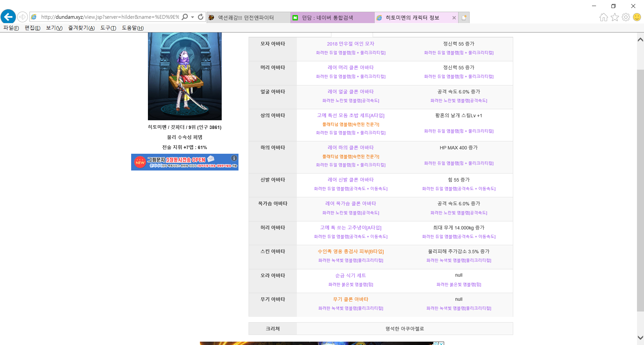Click 플래티넘 엠블렘 text under 하의 아바타
The width and height of the screenshot is (644, 345).
[351, 157]
